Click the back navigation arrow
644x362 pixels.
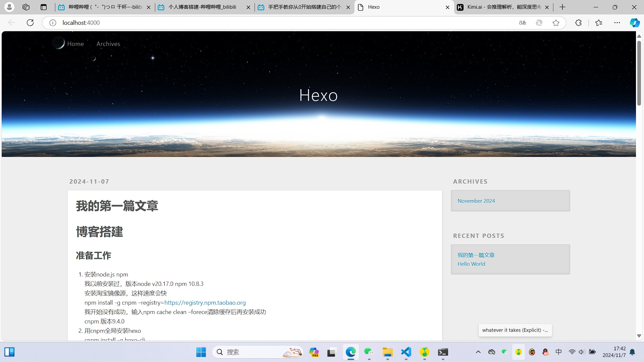click(x=12, y=23)
